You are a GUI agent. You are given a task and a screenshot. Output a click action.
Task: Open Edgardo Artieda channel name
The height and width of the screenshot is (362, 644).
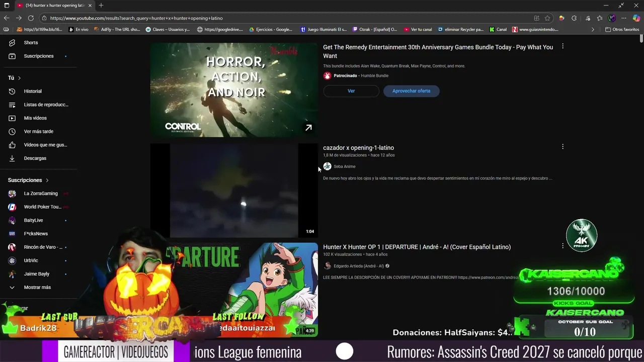point(359,266)
